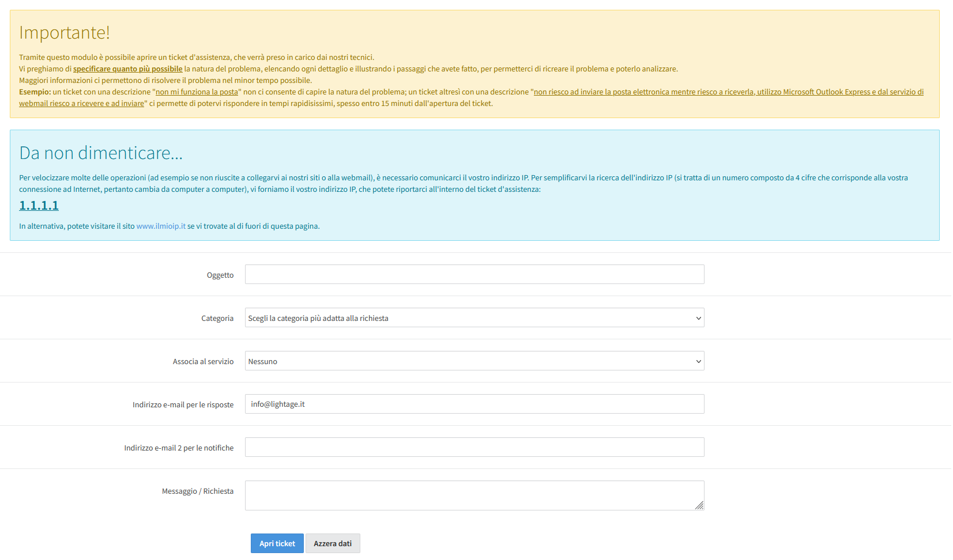Screen dimensions: 953x560
Task: Focus the field containing info@lightage.it
Action: [474, 404]
